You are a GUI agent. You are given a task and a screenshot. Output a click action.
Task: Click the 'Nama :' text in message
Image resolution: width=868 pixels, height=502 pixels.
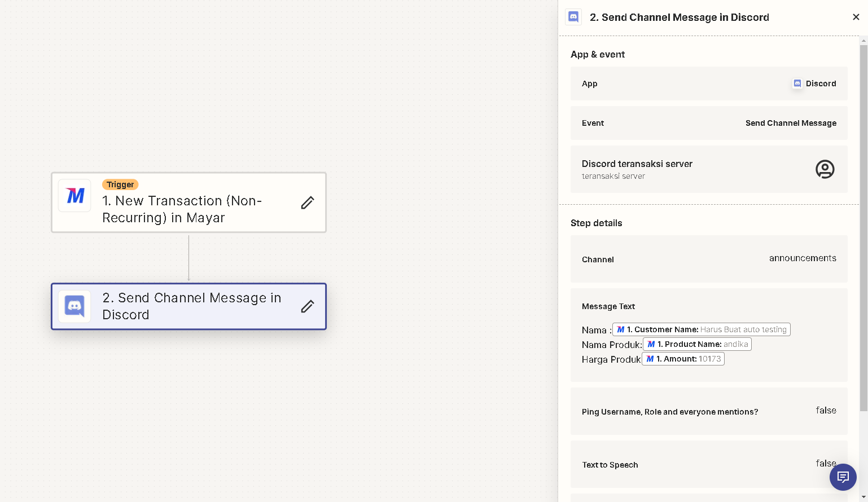(597, 330)
